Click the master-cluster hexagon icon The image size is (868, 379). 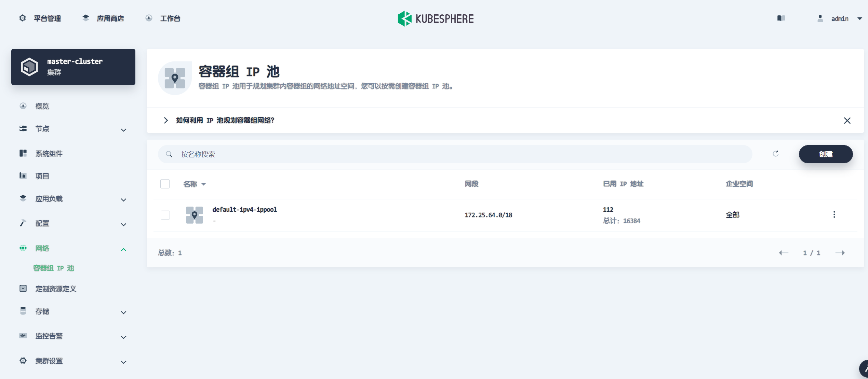click(29, 67)
